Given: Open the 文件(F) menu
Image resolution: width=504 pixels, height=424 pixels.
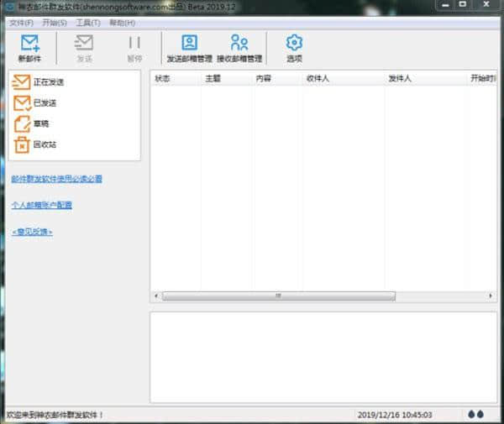Looking at the screenshot, I should tap(21, 23).
